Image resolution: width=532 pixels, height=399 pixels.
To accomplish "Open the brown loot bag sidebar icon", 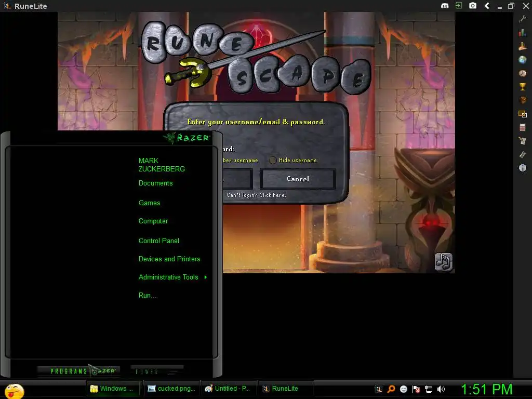I will (x=523, y=100).
